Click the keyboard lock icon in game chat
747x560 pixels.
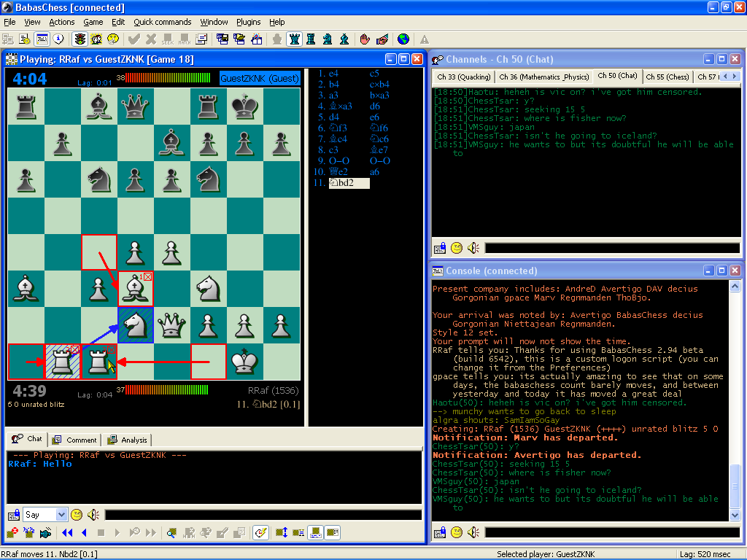pyautogui.click(x=14, y=515)
